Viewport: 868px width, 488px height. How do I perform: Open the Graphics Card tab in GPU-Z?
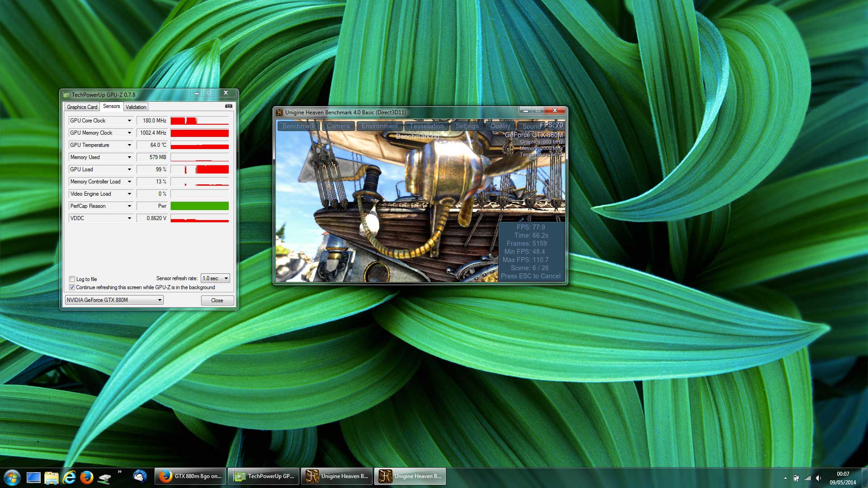[x=82, y=107]
